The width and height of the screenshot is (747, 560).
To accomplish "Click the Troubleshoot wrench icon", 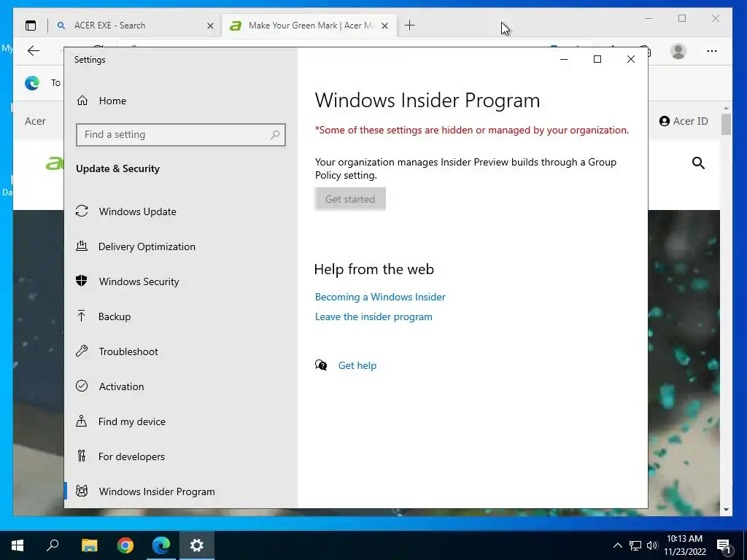I will click(82, 351).
